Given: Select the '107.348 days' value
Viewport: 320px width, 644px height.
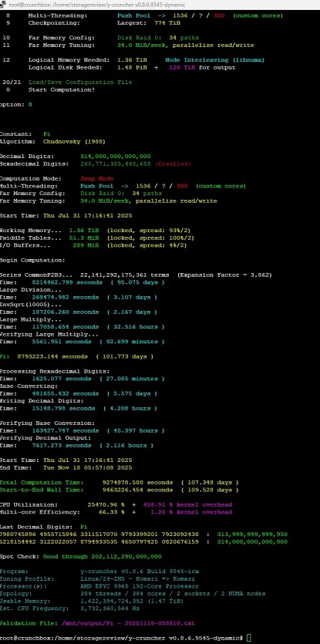Looking at the screenshot, I should (x=211, y=483).
